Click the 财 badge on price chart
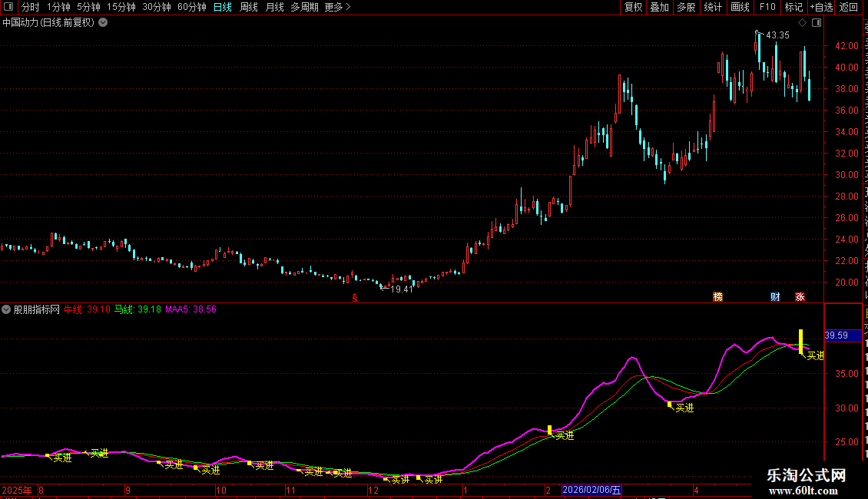Image resolution: width=868 pixels, height=499 pixels. 775,297
